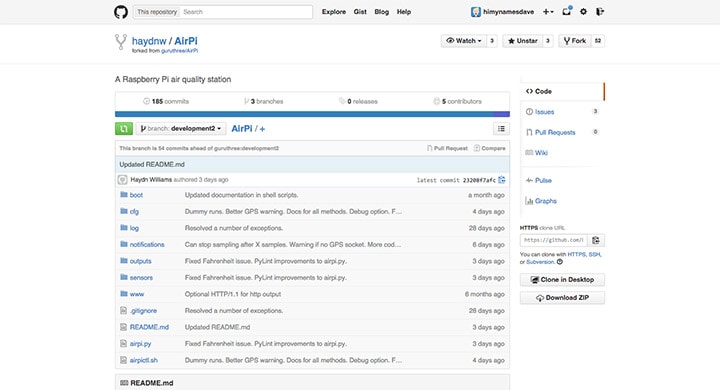Open the notifications folder

click(147, 244)
